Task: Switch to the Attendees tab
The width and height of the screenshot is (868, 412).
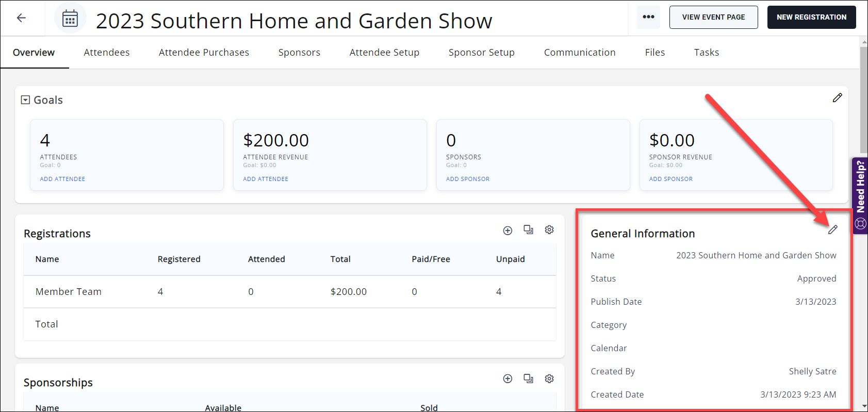Action: 107,53
